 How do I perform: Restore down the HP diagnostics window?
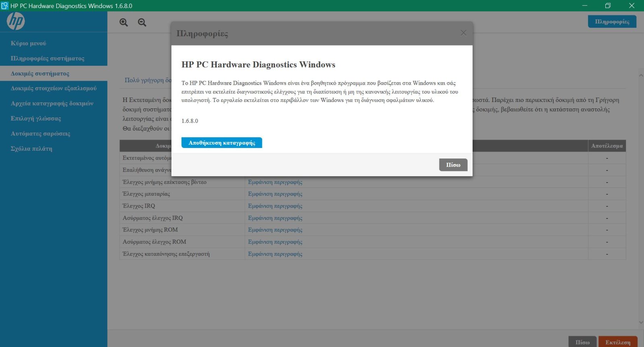[608, 6]
